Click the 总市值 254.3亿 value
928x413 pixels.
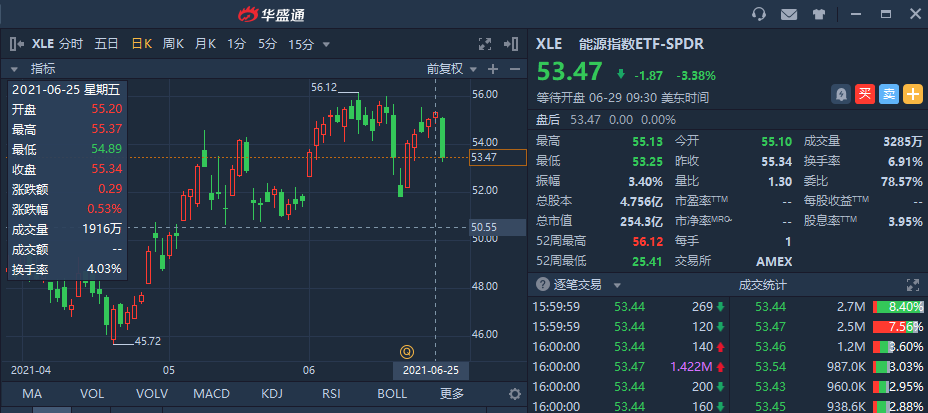pos(641,221)
